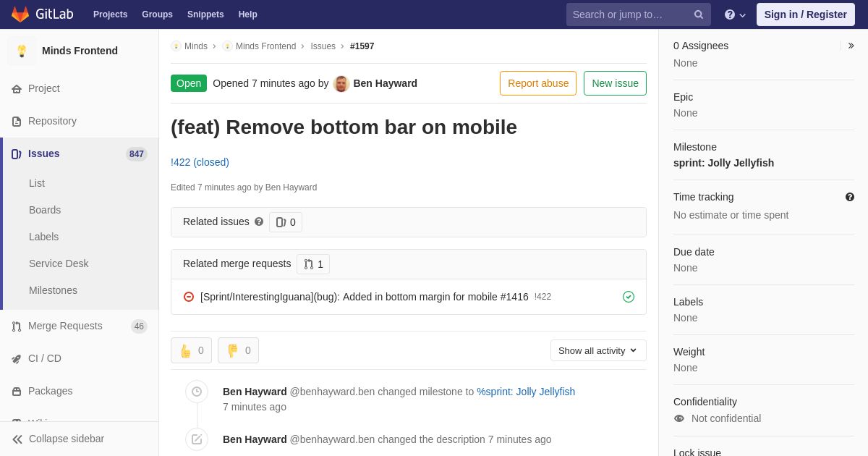
Task: Open Snippets in the top navbar
Action: (205, 14)
